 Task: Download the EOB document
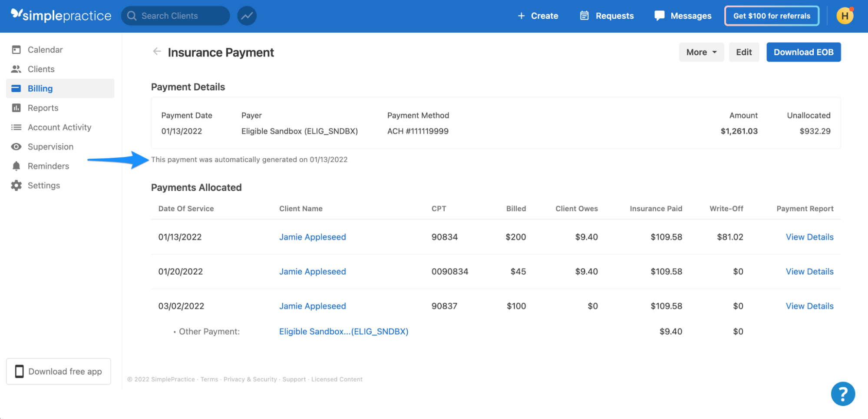tap(803, 52)
